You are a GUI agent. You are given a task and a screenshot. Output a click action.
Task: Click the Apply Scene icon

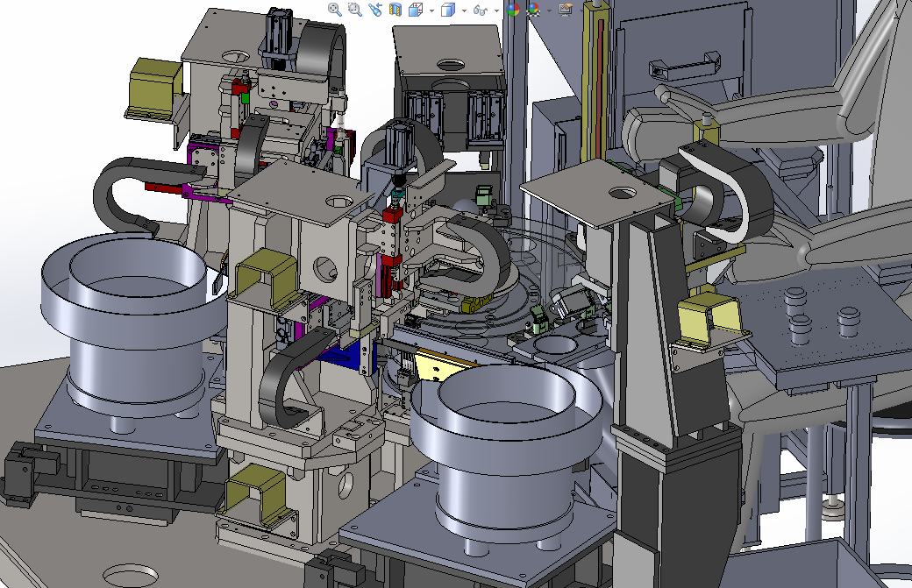tap(533, 10)
